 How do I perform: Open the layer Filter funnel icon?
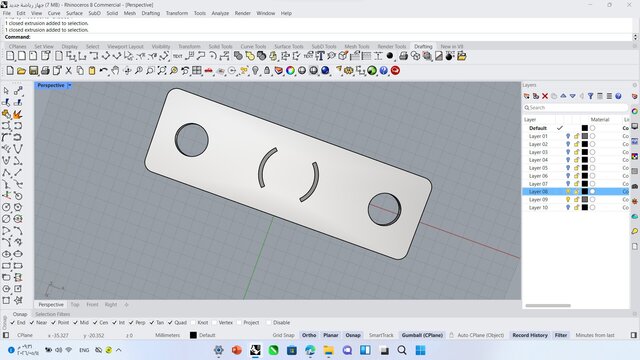[x=591, y=96]
